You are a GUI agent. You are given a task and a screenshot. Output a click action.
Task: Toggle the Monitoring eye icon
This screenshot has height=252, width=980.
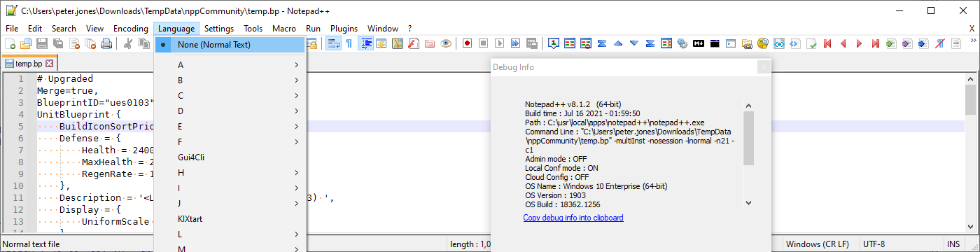pos(446,43)
